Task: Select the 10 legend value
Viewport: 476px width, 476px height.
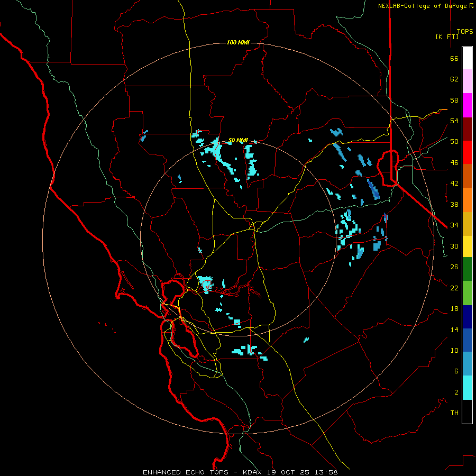Action: coord(454,350)
